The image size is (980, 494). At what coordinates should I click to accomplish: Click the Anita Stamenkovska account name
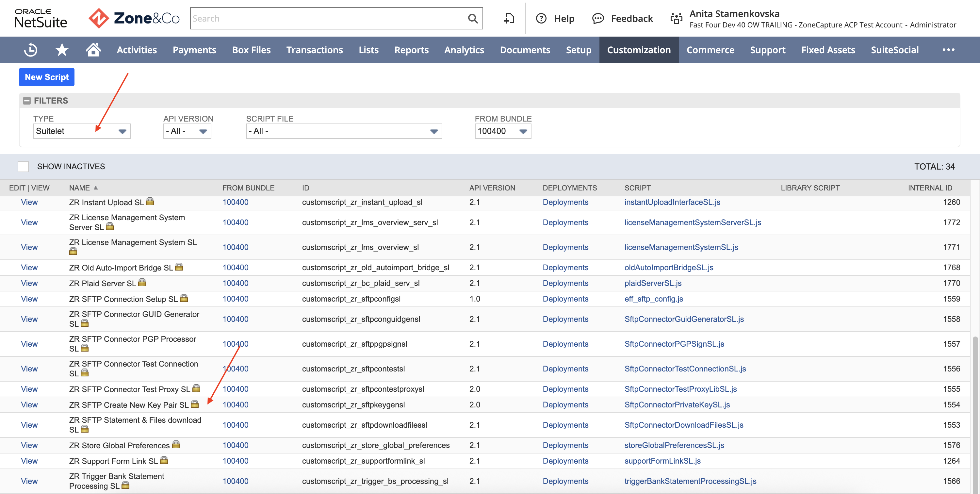(734, 13)
